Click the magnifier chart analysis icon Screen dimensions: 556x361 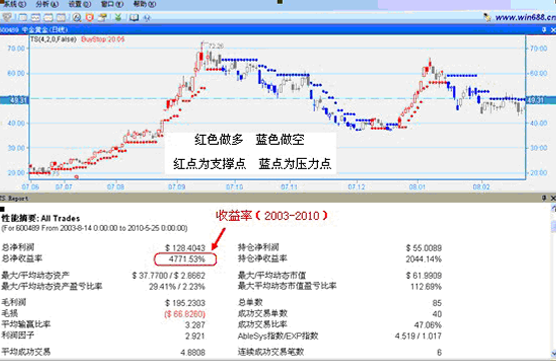pyautogui.click(x=77, y=17)
